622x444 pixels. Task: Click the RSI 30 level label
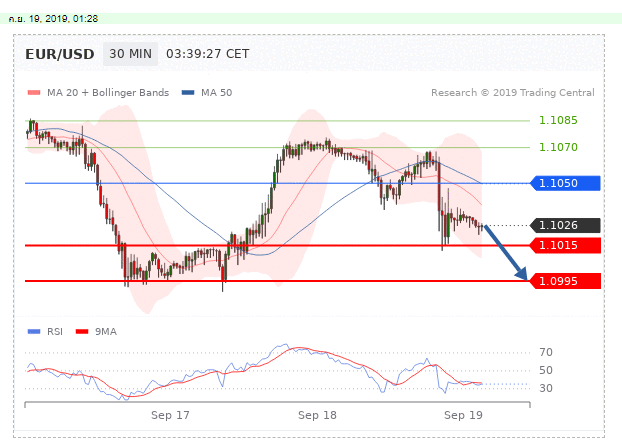(x=546, y=388)
